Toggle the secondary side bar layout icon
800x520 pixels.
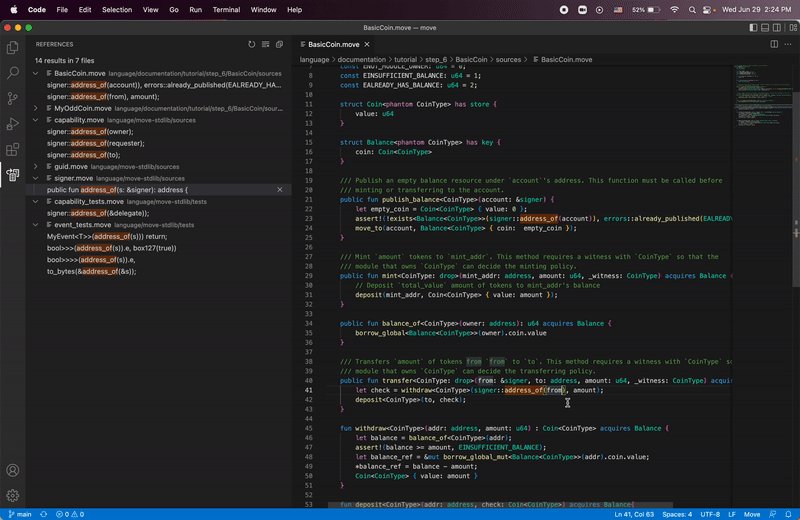coord(777,28)
